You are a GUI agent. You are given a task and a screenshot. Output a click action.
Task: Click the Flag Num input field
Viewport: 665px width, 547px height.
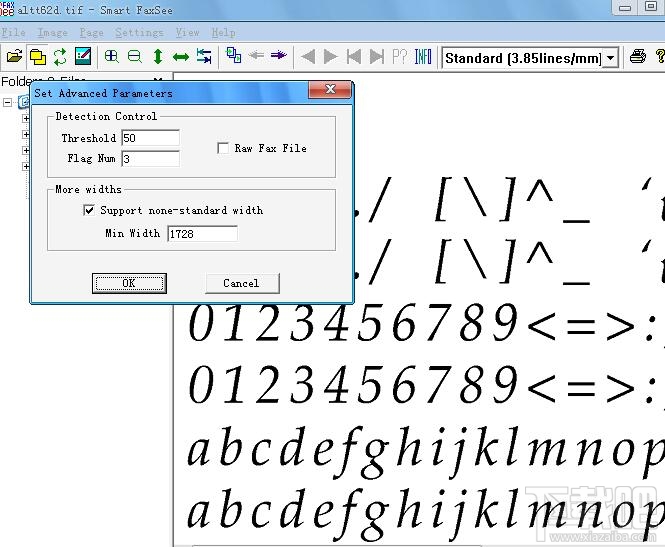click(x=151, y=159)
